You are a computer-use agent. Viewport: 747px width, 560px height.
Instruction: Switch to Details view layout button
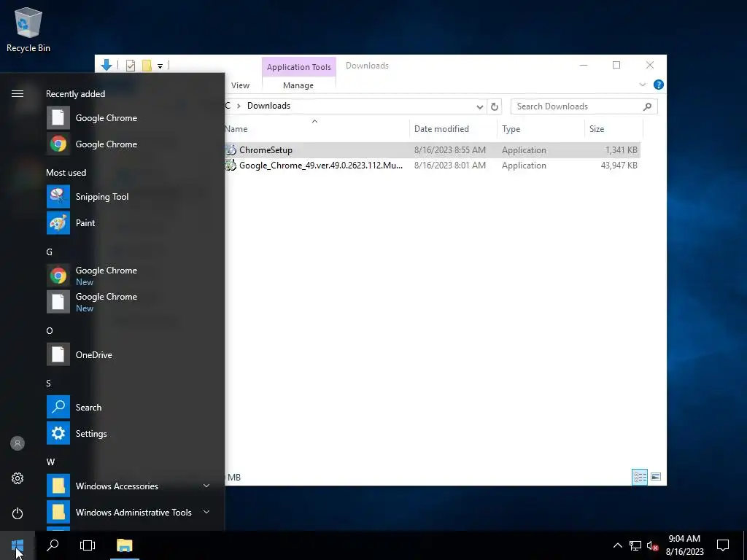point(639,477)
